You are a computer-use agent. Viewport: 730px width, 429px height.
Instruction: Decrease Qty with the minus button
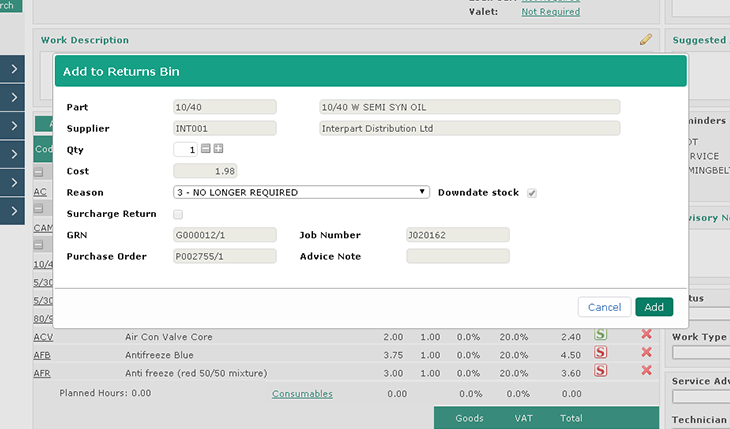[x=206, y=149]
